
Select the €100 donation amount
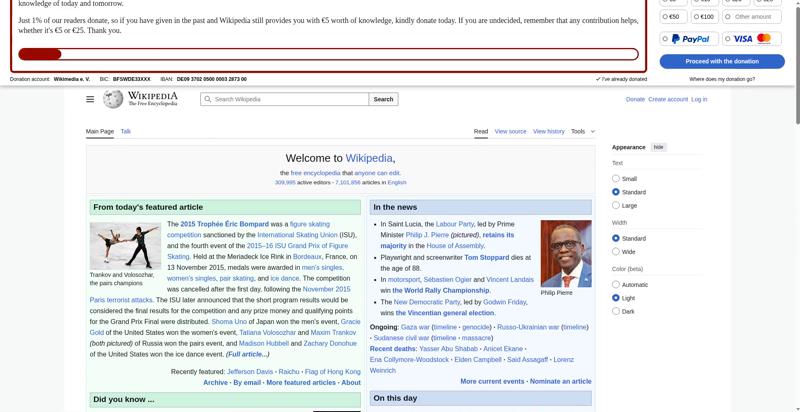click(705, 16)
